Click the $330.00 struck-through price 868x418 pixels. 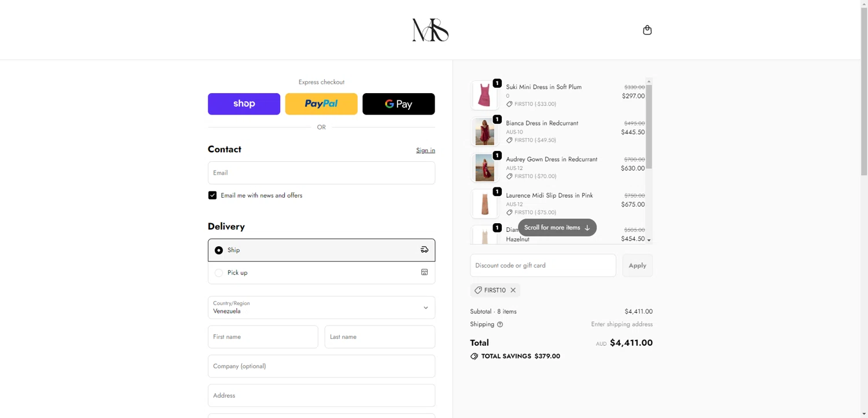[x=634, y=87]
